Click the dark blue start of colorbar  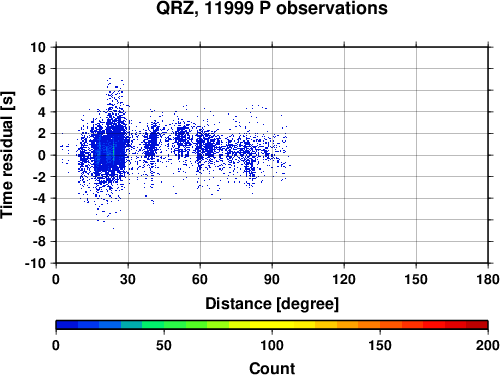click(x=67, y=325)
